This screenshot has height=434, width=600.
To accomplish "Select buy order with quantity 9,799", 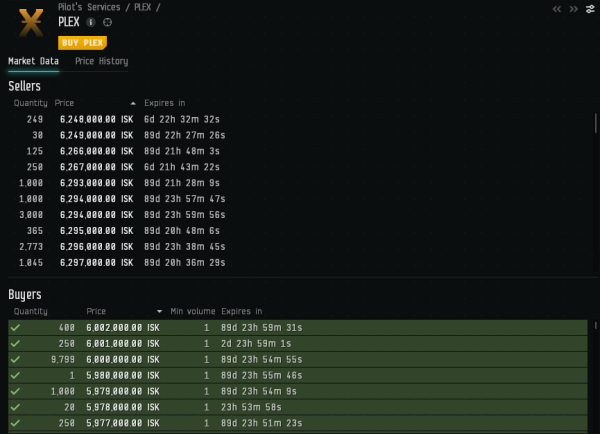I will (x=298, y=359).
